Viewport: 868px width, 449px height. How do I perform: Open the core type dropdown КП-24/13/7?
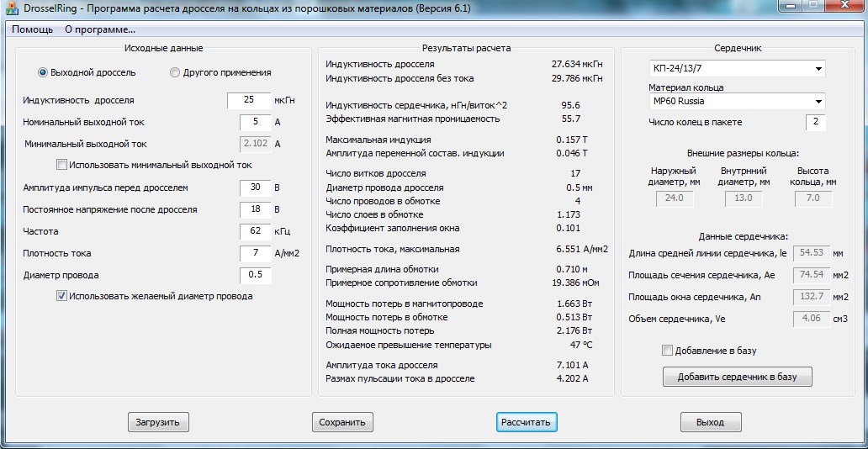pyautogui.click(x=737, y=69)
